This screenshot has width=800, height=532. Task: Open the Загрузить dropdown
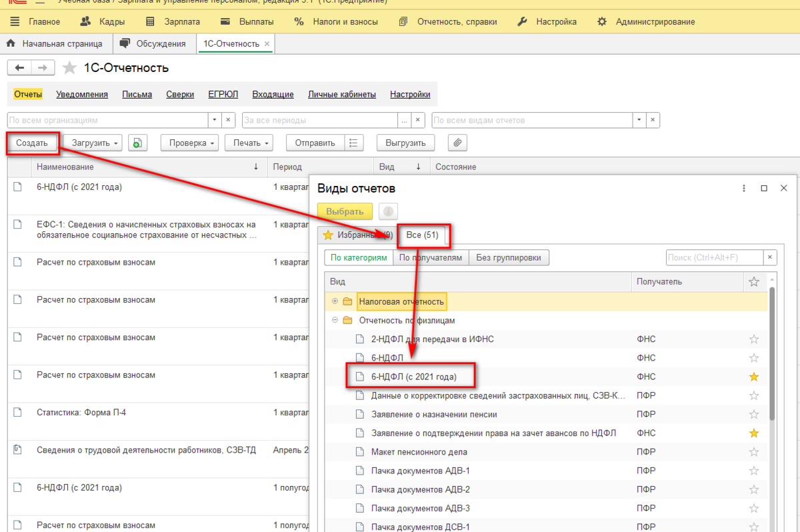pyautogui.click(x=93, y=143)
